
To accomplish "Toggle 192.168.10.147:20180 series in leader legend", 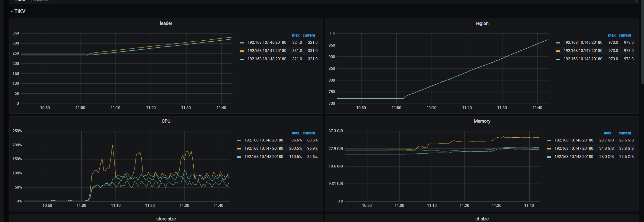I will [267, 51].
